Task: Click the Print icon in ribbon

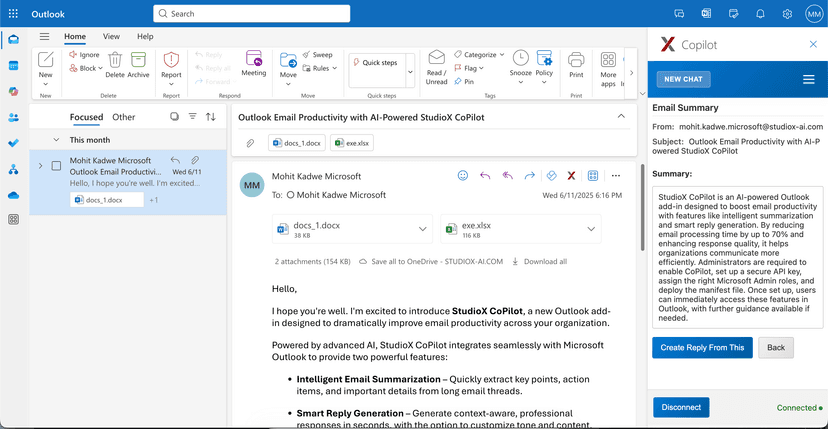Action: [x=576, y=62]
